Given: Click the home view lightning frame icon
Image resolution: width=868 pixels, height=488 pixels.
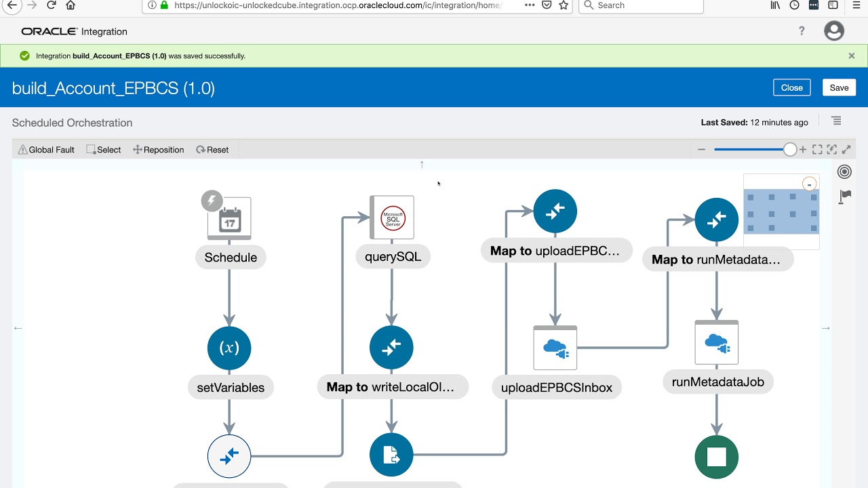Looking at the screenshot, I should (832, 150).
